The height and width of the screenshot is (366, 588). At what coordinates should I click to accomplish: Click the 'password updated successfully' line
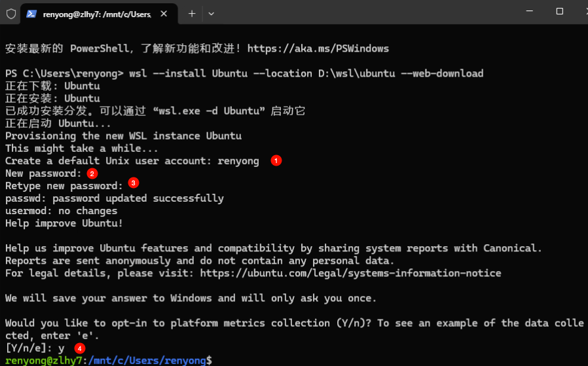tap(115, 198)
